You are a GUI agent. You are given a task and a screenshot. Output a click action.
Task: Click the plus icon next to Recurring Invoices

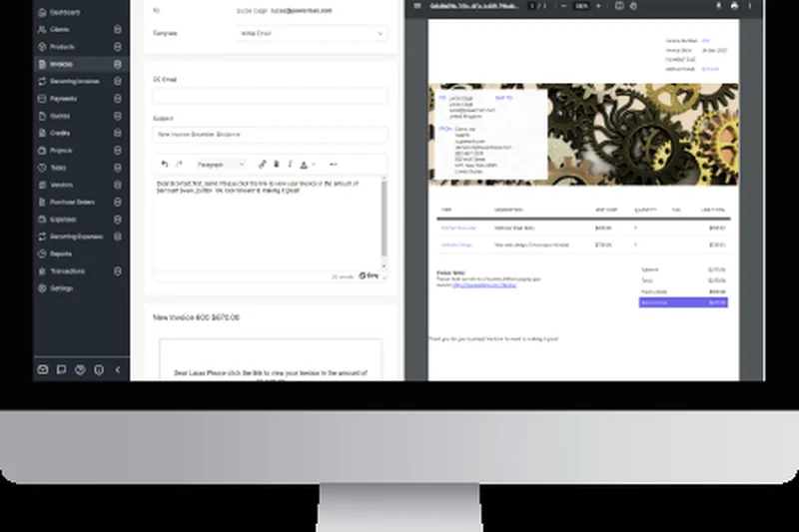point(118,81)
